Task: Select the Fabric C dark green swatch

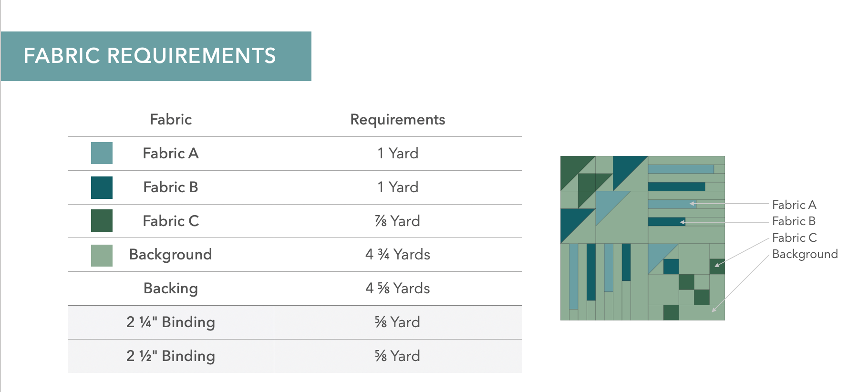Action: 102,221
